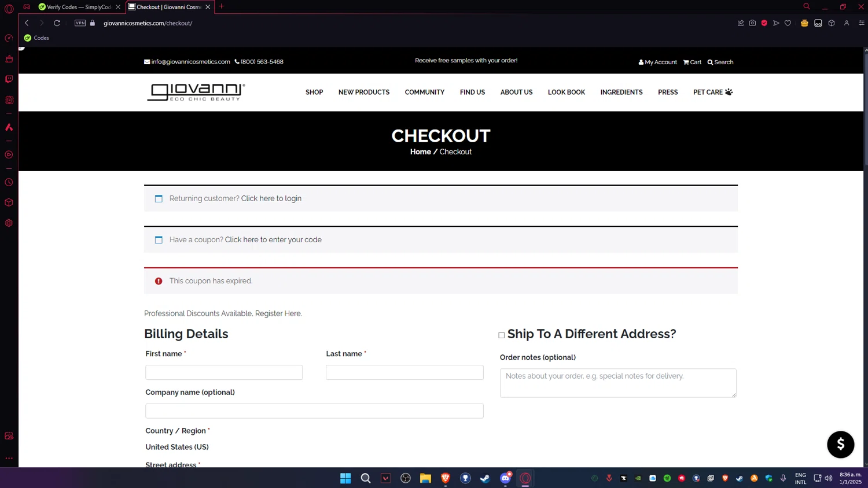Open Twitch panel in sidebar
Screen dimensions: 868x488
click(9, 79)
